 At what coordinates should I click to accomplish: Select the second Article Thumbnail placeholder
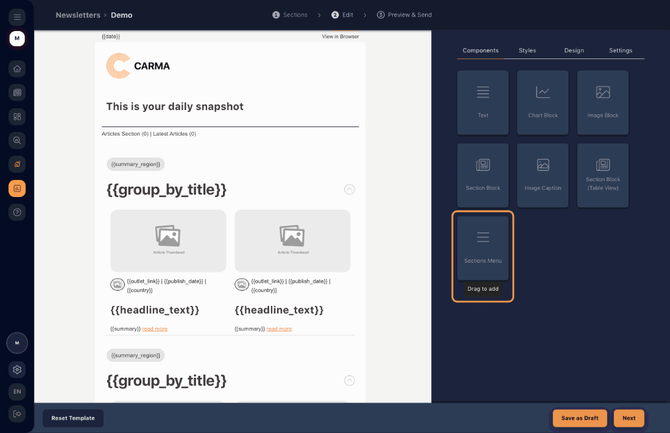click(x=293, y=241)
